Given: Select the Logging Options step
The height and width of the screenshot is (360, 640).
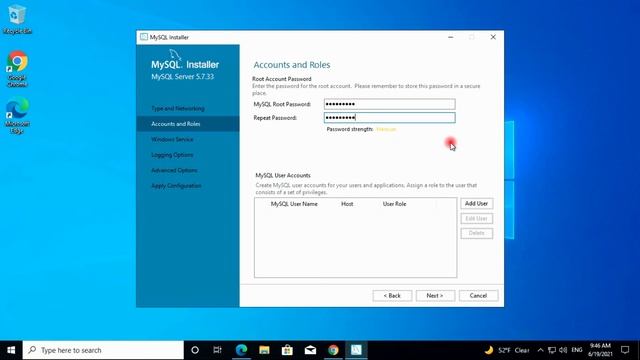Looking at the screenshot, I should point(172,155).
